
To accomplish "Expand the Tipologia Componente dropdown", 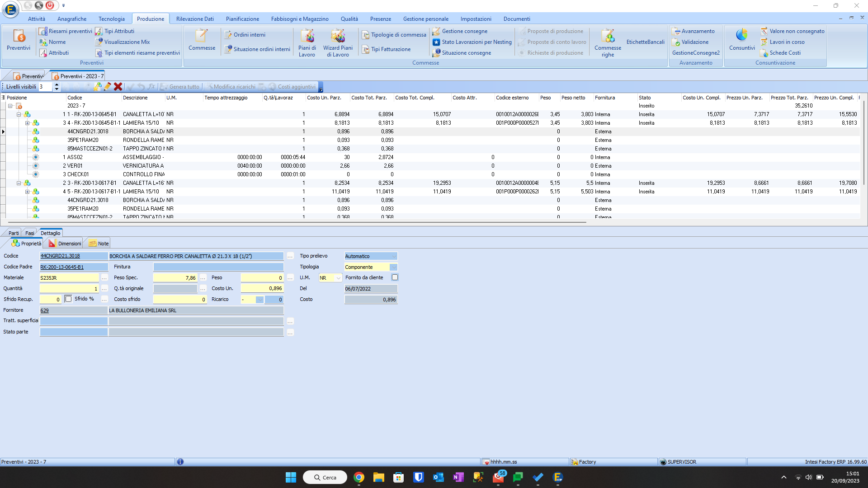I will pos(393,267).
